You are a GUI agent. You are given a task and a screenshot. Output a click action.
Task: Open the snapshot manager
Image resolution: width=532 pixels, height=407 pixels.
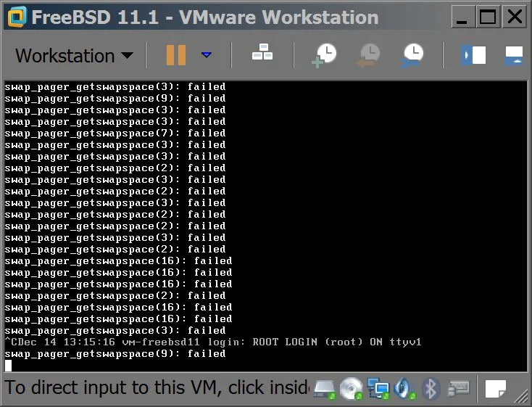[x=411, y=55]
